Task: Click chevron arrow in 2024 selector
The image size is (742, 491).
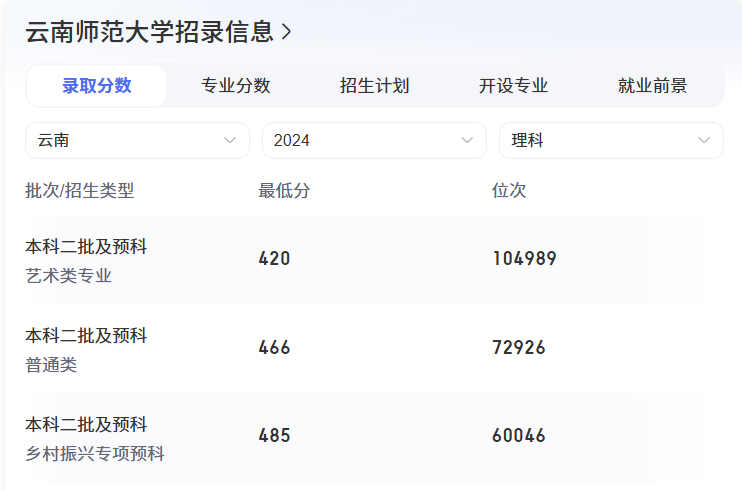Action: coord(467,140)
